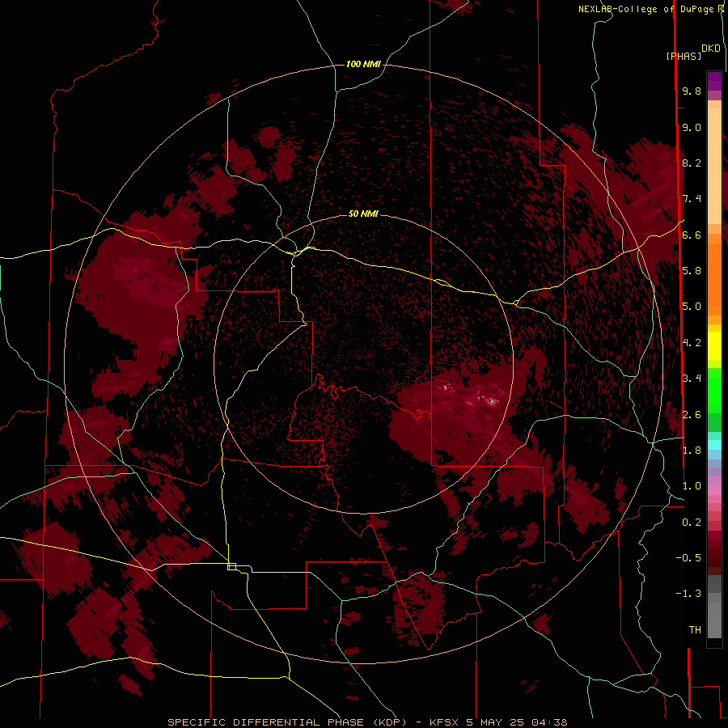This screenshot has height=728, width=728.
Task: Click the NEXLAB-College of DuPage credit text
Action: (x=647, y=9)
